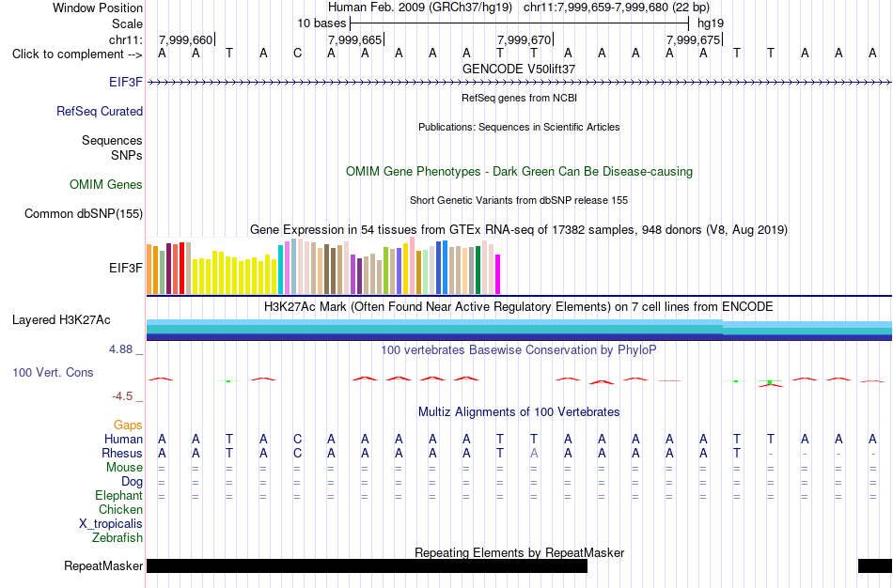The image size is (893, 588).
Task: Click the 7,999,670 ruler position
Action: 524,39
